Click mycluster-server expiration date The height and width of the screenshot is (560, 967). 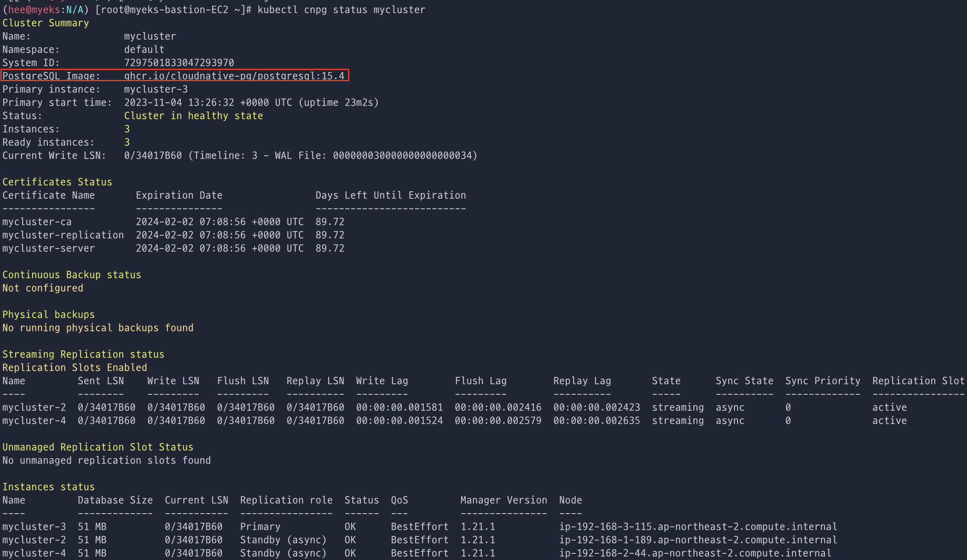pos(220,249)
